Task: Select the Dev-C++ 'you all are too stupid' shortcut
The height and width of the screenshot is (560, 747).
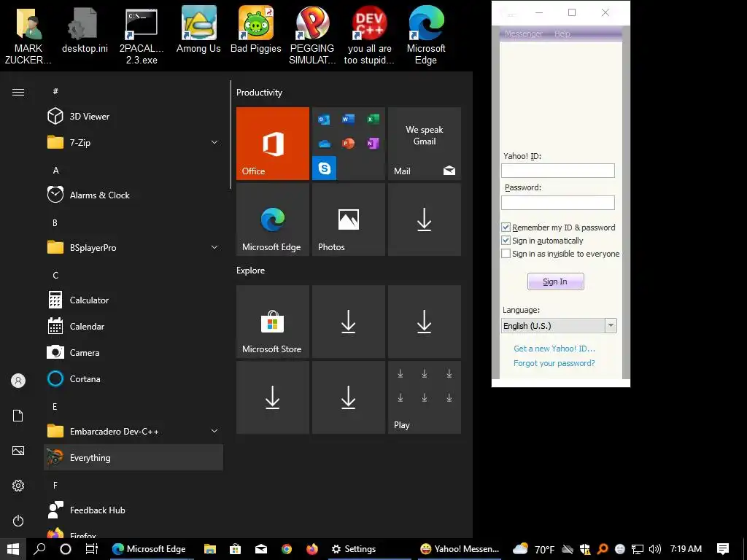Action: click(369, 36)
